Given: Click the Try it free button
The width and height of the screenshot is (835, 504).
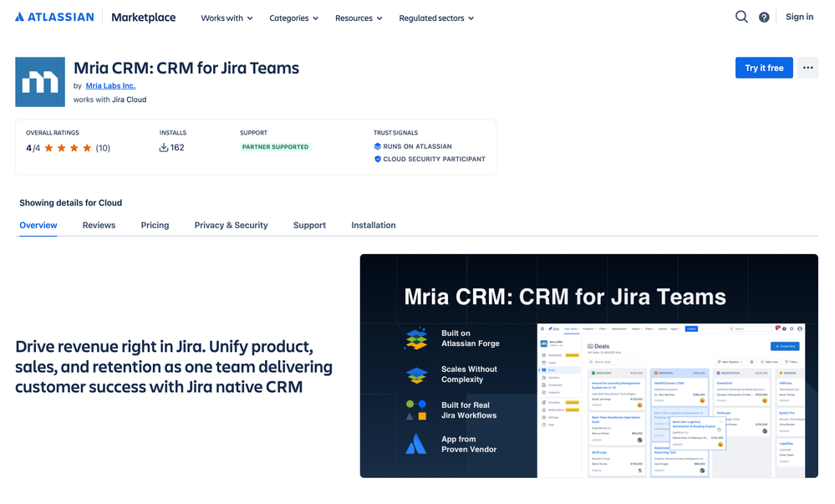Looking at the screenshot, I should [763, 68].
